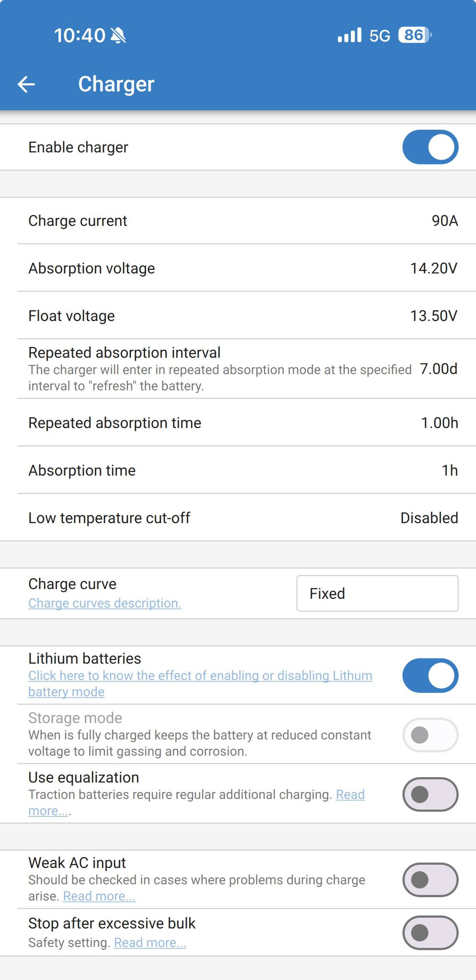Open Read more link under Weak AC input

click(x=99, y=896)
